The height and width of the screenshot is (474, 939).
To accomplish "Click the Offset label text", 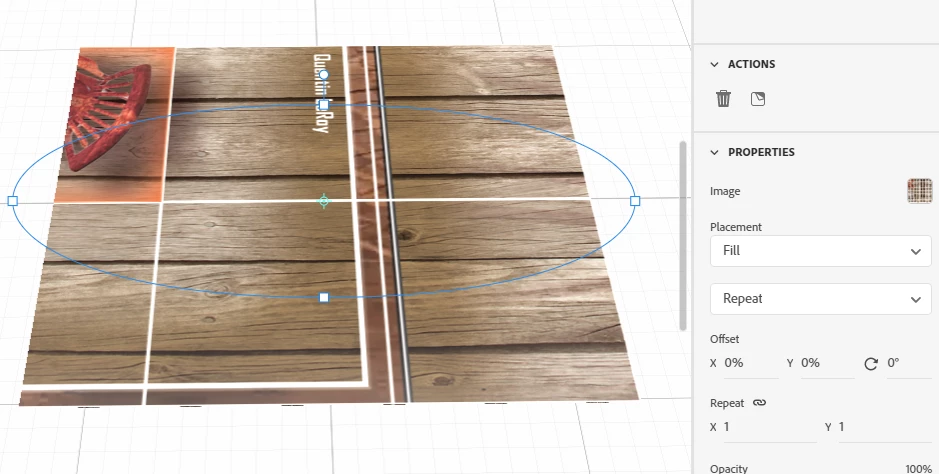I will (724, 339).
